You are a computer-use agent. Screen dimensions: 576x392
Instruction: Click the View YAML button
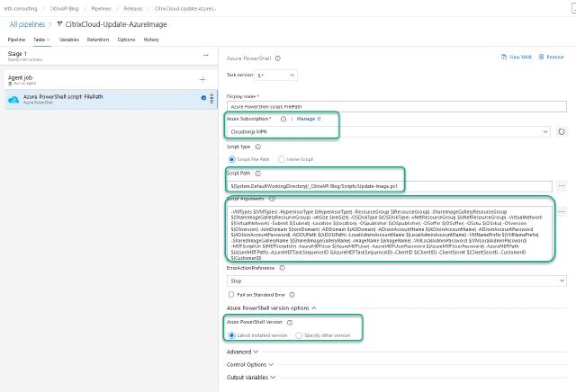coord(516,58)
